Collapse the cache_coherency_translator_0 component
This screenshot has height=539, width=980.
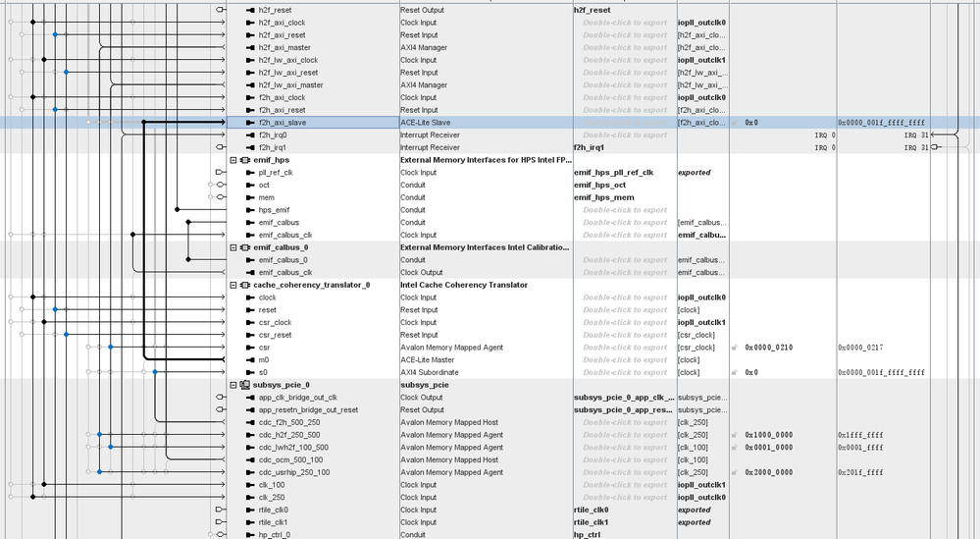click(x=233, y=285)
